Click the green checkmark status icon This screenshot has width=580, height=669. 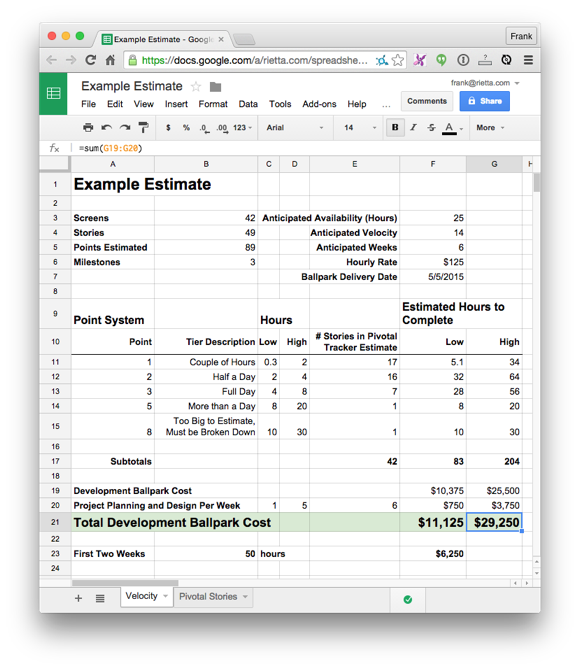[408, 599]
